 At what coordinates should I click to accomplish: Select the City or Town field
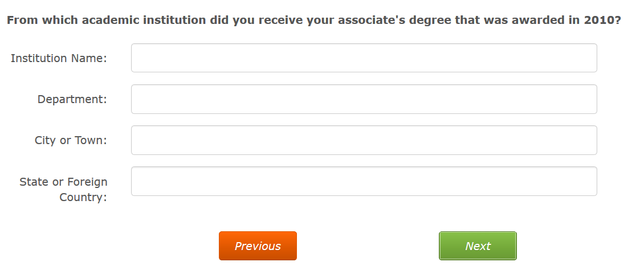tap(364, 140)
